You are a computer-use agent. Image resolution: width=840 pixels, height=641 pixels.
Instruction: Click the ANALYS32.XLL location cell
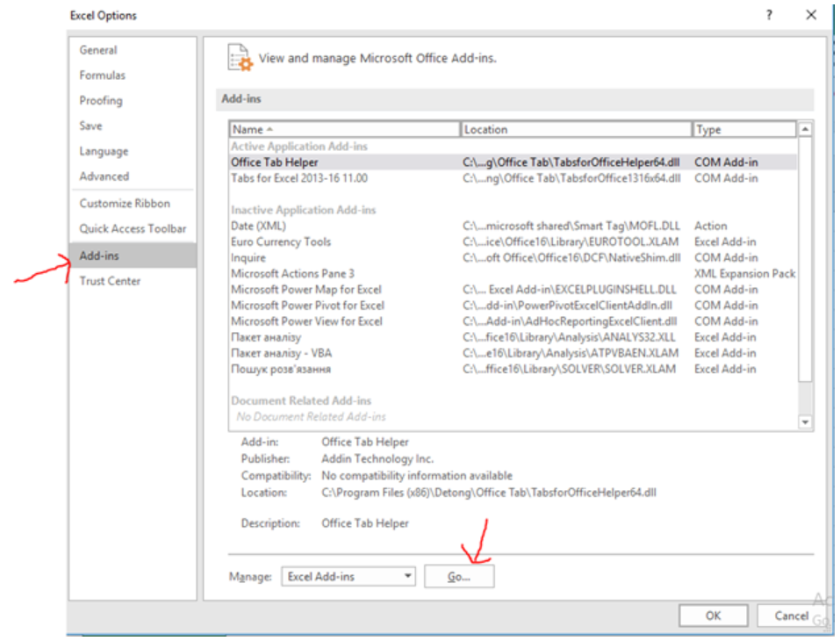[569, 337]
